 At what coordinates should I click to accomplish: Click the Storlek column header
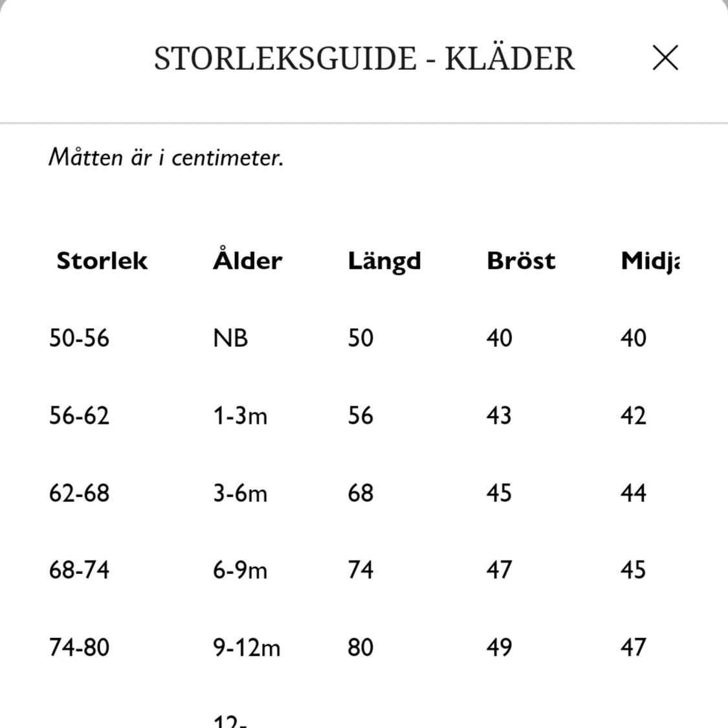(x=102, y=261)
